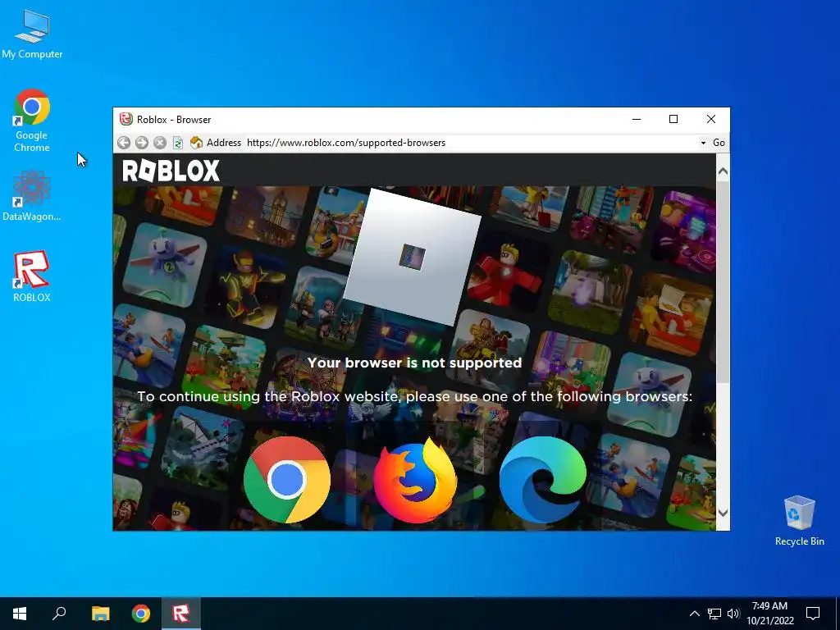
Task: Click the Go button
Action: tap(719, 143)
